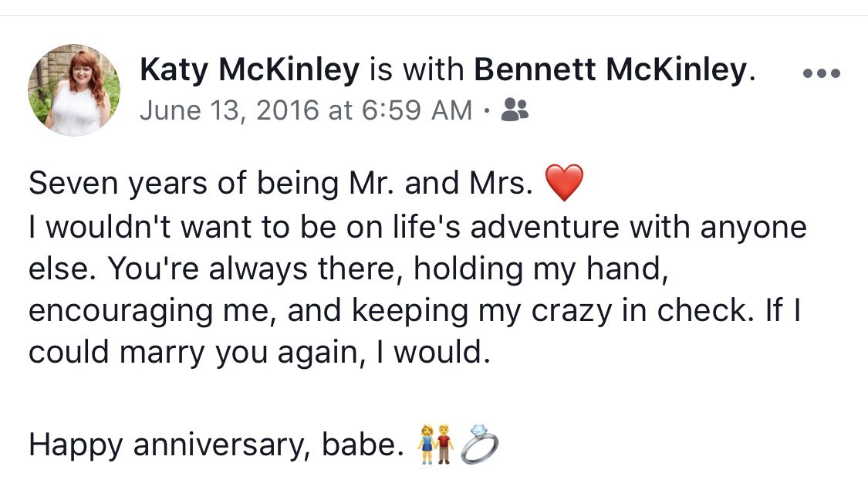Click the word "adventure" in the post

(525, 228)
